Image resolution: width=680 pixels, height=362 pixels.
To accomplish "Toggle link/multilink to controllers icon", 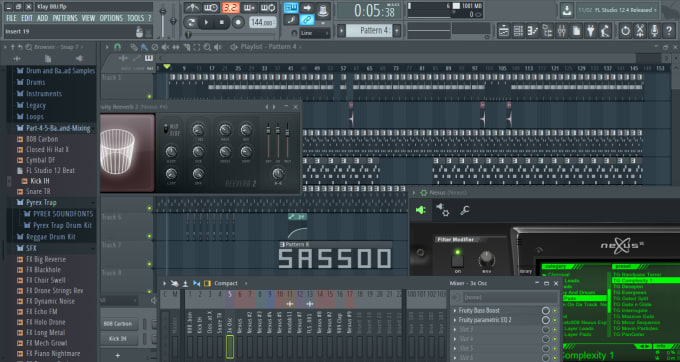I will pyautogui.click(x=307, y=20).
